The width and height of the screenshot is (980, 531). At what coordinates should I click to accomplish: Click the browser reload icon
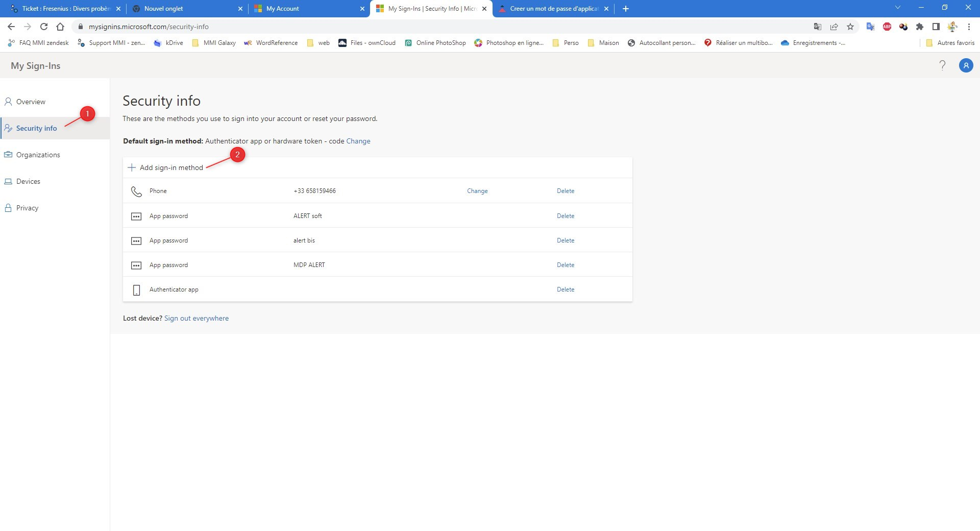tap(44, 27)
